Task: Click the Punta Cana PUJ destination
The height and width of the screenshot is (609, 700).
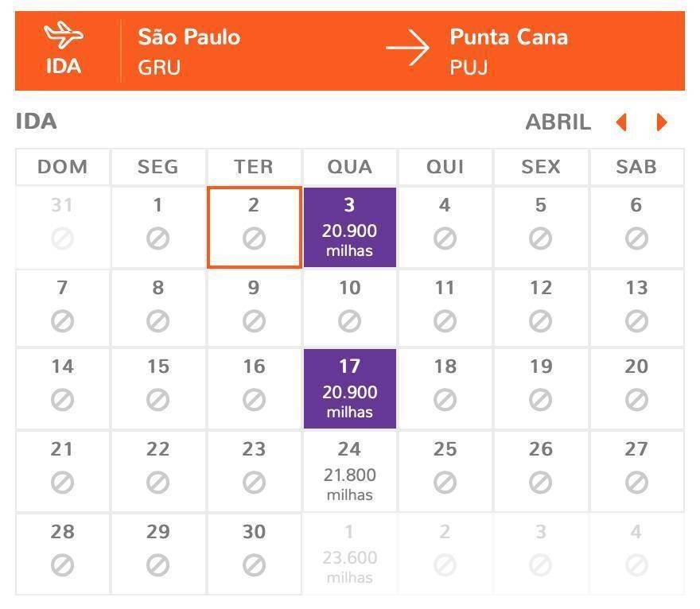Action: click(x=508, y=52)
